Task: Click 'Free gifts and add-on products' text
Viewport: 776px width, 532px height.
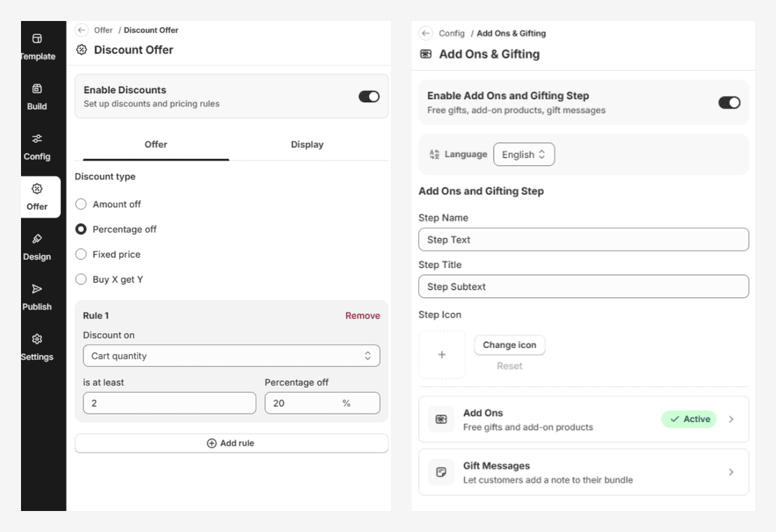Action: tap(528, 427)
